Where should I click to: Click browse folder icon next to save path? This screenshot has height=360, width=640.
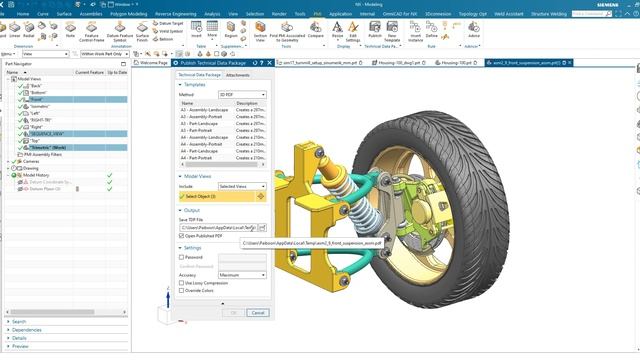[x=262, y=228]
